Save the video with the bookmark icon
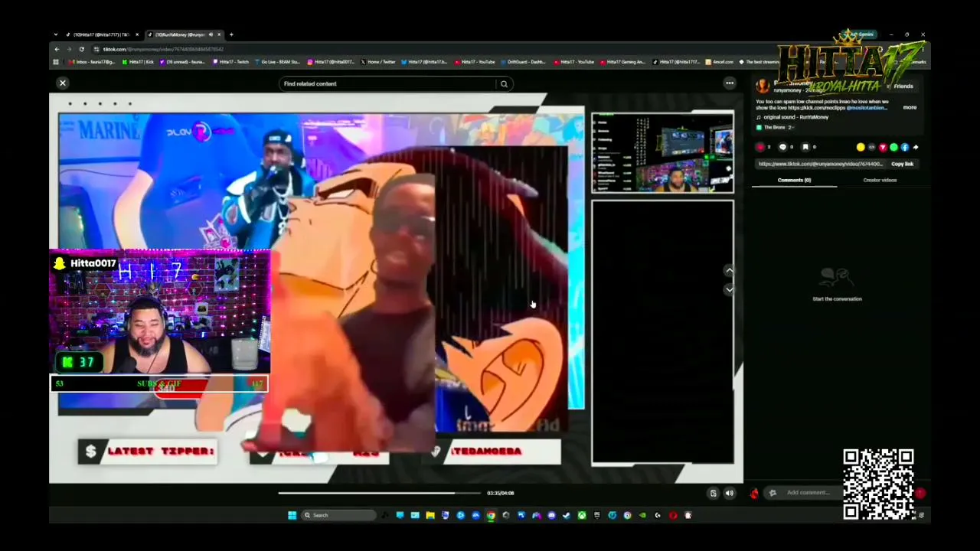This screenshot has width=980, height=551. pos(805,147)
